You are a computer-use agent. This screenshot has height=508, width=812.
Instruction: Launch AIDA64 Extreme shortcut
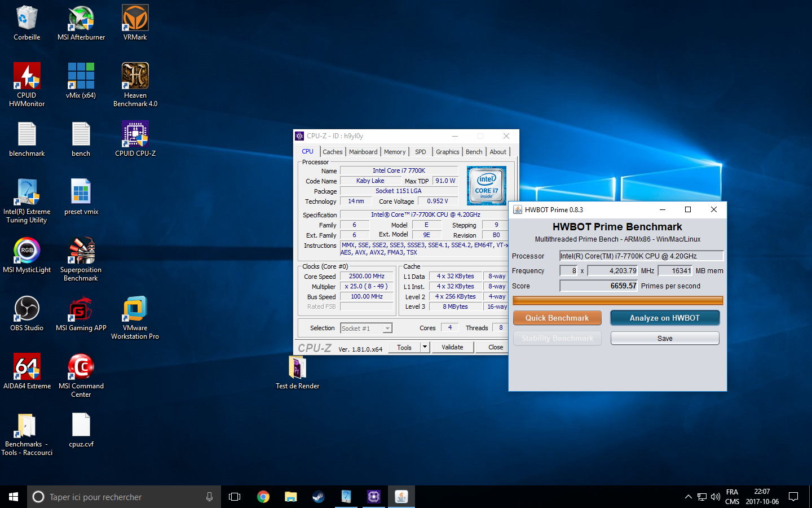tap(27, 372)
